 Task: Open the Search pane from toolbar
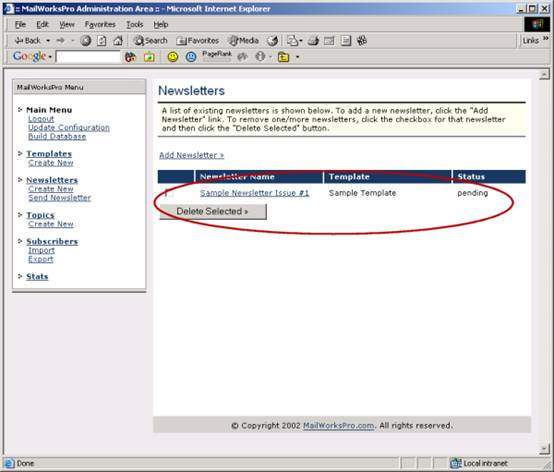click(x=151, y=41)
